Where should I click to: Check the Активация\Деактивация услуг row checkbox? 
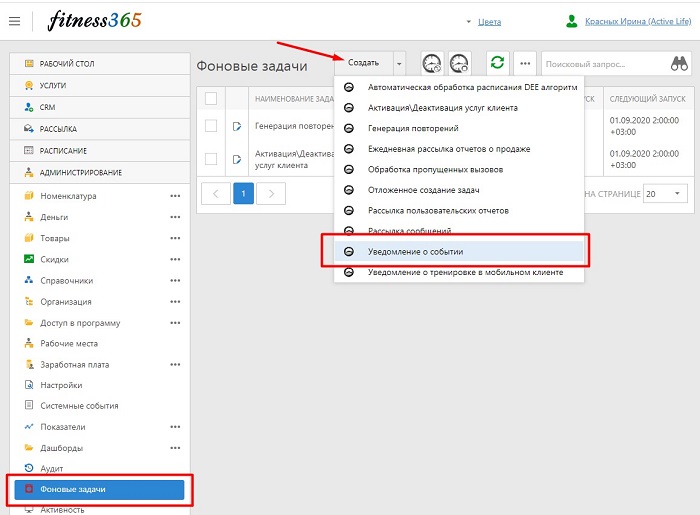coord(211,159)
